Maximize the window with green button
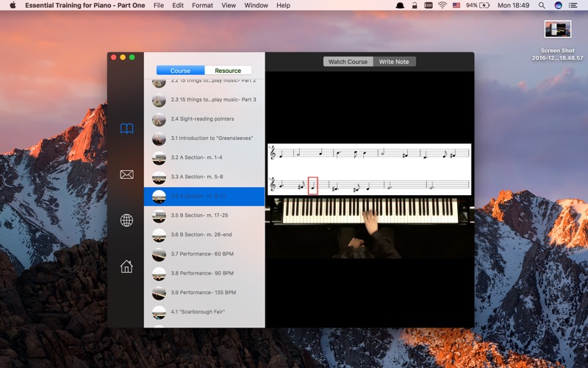588x368 pixels. (x=132, y=57)
